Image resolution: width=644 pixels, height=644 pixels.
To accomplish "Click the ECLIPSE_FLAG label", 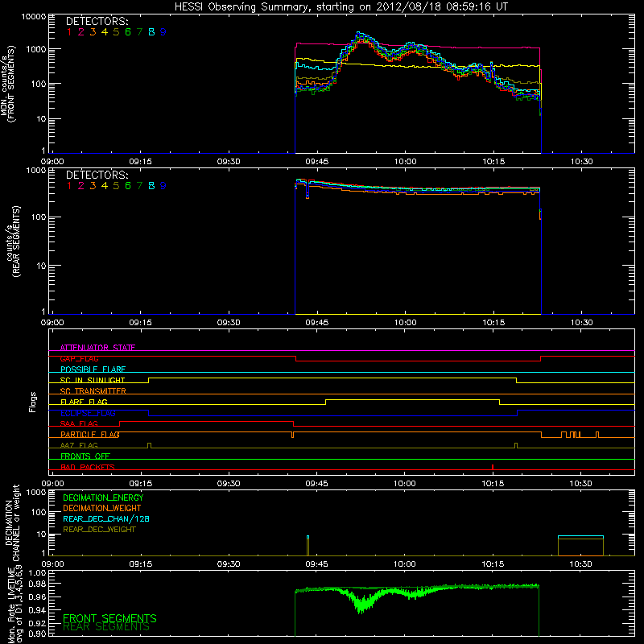I will [88, 413].
